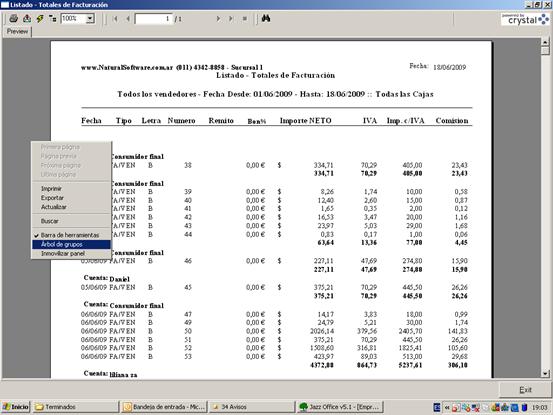
Task: Click the vertical scrollbar down arrow
Action: click(545, 374)
